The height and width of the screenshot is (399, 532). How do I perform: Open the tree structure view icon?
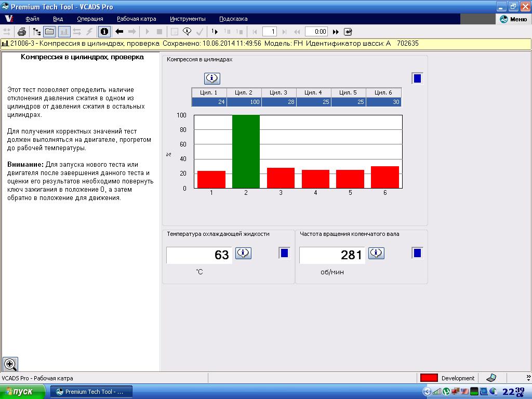point(37,32)
